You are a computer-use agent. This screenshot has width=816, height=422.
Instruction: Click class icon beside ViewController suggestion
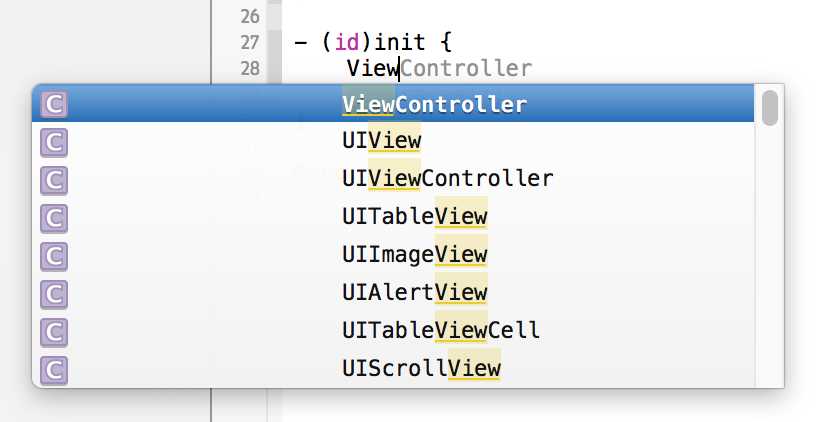(x=54, y=105)
